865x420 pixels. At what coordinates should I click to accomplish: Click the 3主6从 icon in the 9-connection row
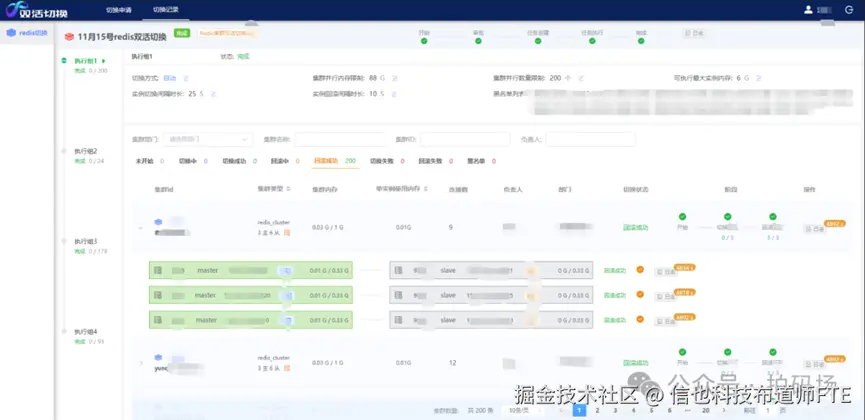coord(287,233)
